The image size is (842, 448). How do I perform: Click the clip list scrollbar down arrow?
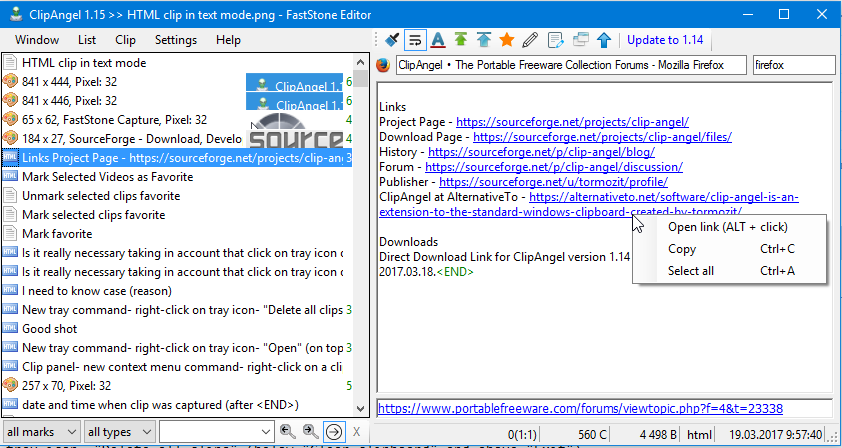tap(361, 409)
